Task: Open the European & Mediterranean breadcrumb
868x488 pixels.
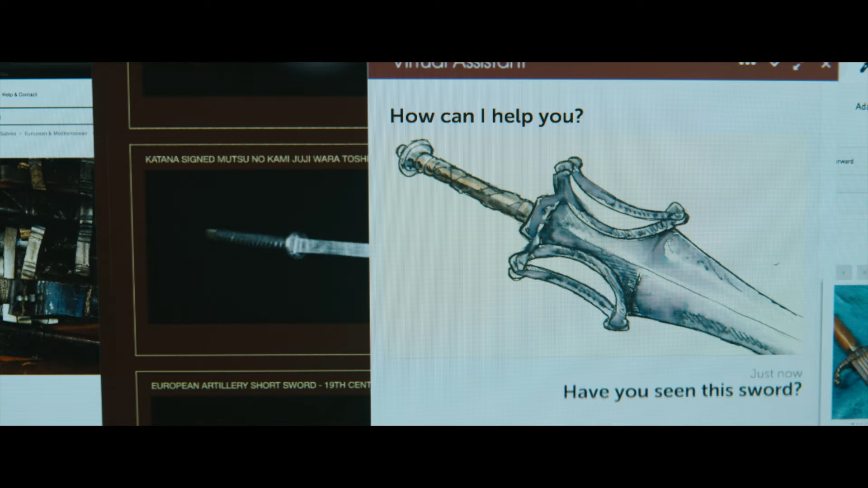Action: point(56,134)
